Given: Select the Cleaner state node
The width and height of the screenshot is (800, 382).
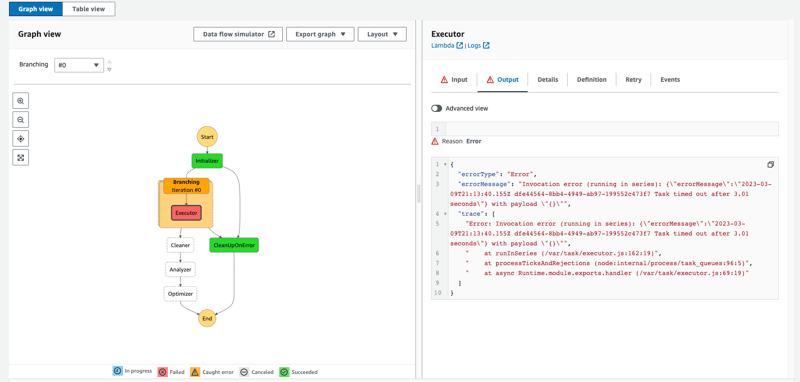Looking at the screenshot, I should 180,245.
